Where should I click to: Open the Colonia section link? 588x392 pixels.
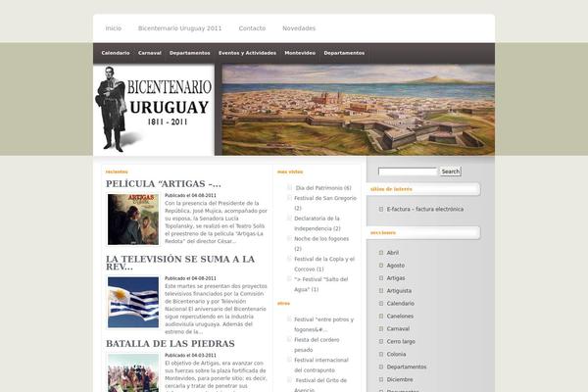click(x=396, y=354)
